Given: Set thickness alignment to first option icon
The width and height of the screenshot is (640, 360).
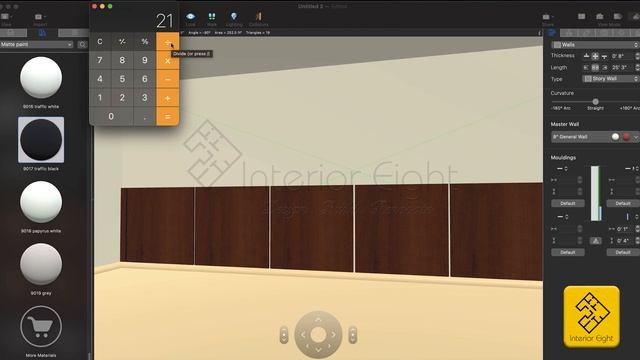Looking at the screenshot, I should [586, 56].
